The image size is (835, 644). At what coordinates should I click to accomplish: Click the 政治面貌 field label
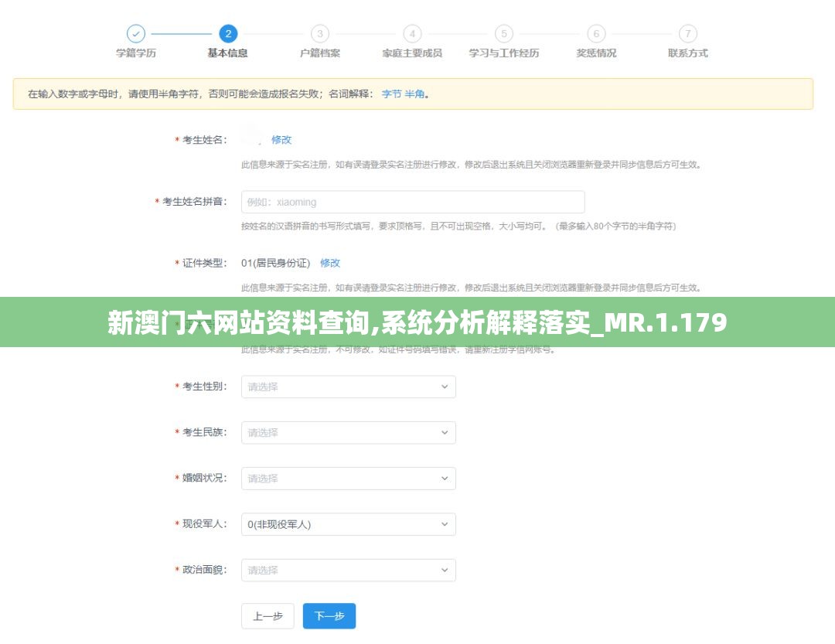pos(204,570)
